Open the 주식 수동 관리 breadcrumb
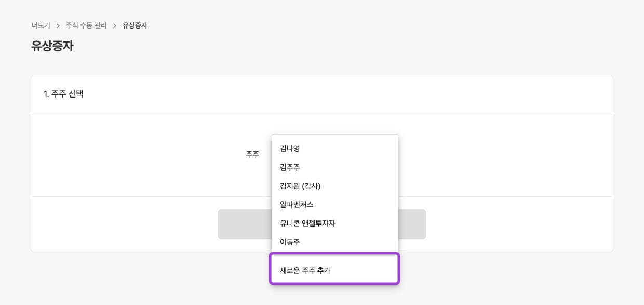The height and width of the screenshot is (305, 644). pos(86,25)
